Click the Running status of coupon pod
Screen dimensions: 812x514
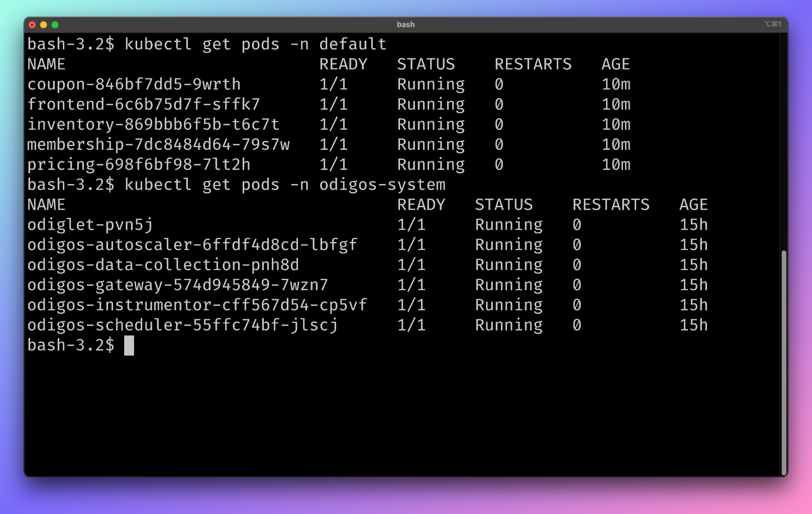tap(431, 84)
